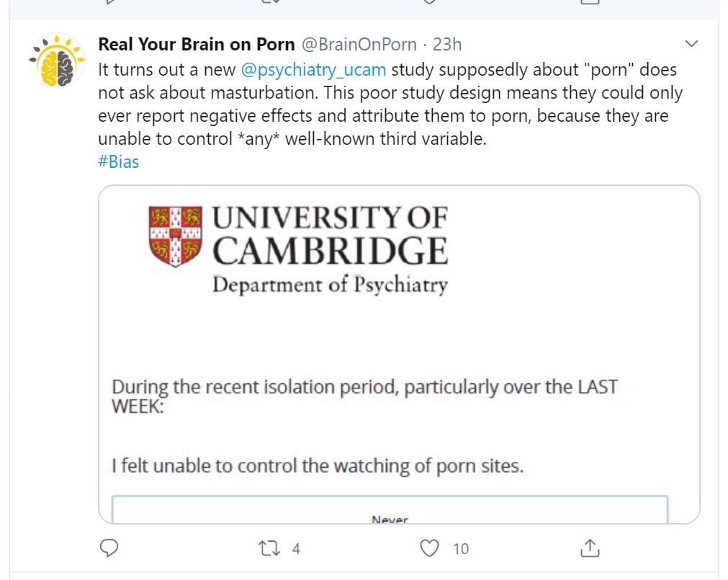Screen dimensions: 728x580
Task: Click the @BrainOnPorn handle
Action: pyautogui.click(x=359, y=45)
